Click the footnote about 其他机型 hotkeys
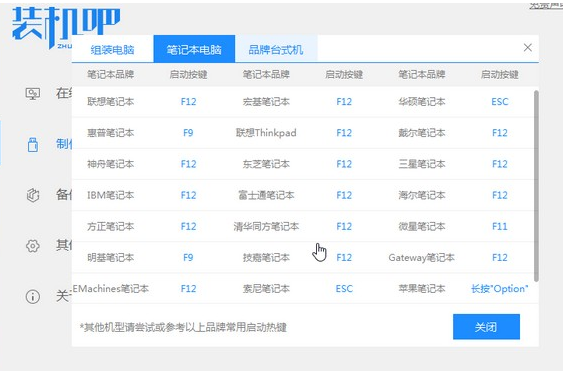 point(183,327)
